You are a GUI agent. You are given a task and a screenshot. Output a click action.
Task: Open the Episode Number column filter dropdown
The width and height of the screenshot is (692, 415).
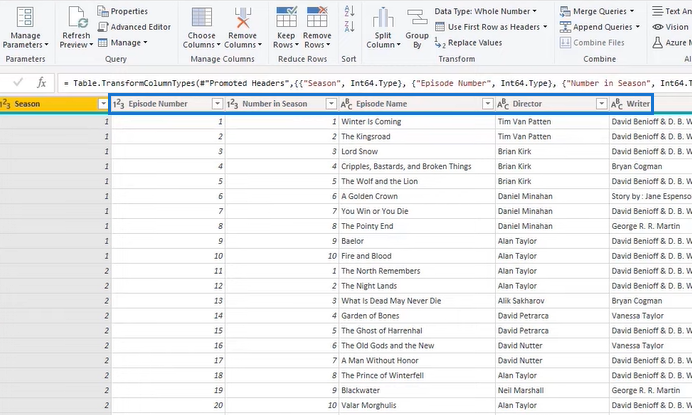point(217,104)
